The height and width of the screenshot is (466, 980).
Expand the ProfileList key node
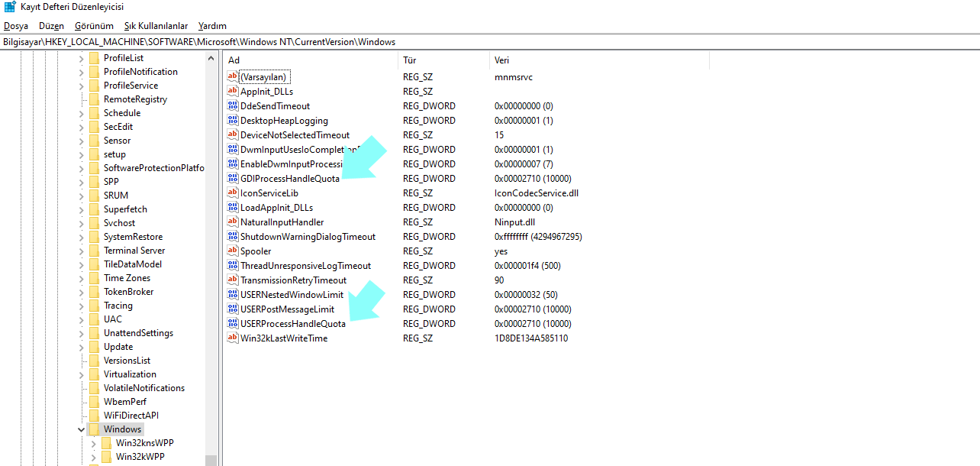tap(82, 58)
